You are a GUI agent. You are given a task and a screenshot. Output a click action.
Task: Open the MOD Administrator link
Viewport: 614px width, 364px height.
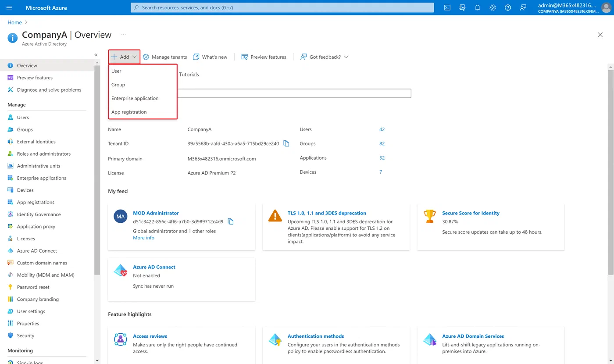[x=156, y=213]
